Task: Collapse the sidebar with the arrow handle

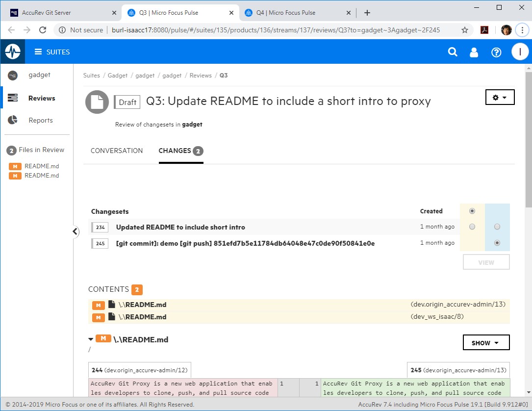Action: coord(75,231)
